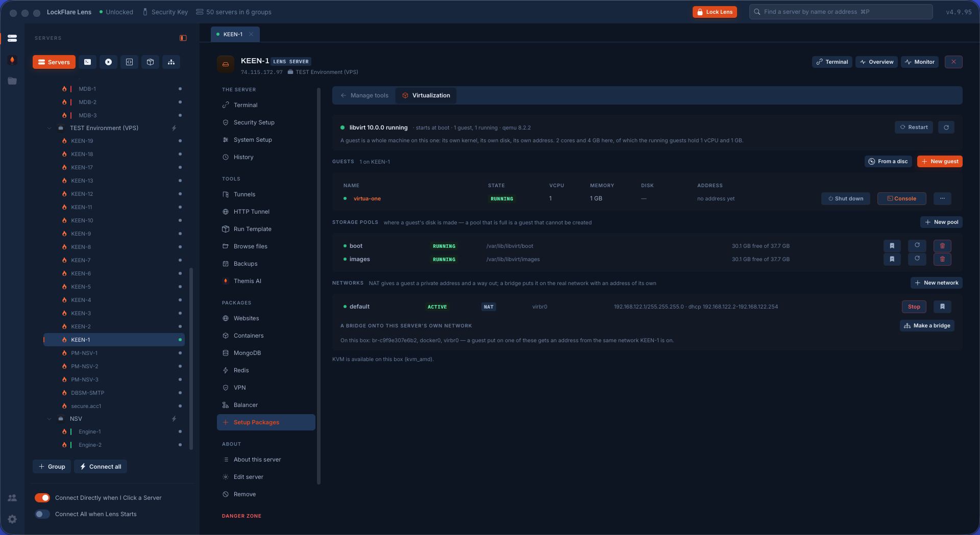The image size is (980, 535).
Task: Open Terminal in THE SERVER menu
Action: click(266, 105)
